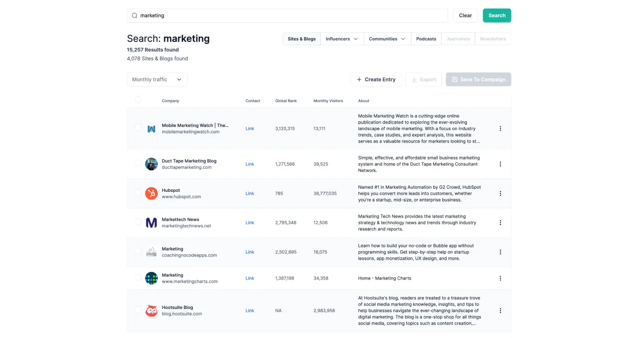Click global rank value 3,120,315
Screen dimensions: 644x338
pyautogui.click(x=285, y=128)
